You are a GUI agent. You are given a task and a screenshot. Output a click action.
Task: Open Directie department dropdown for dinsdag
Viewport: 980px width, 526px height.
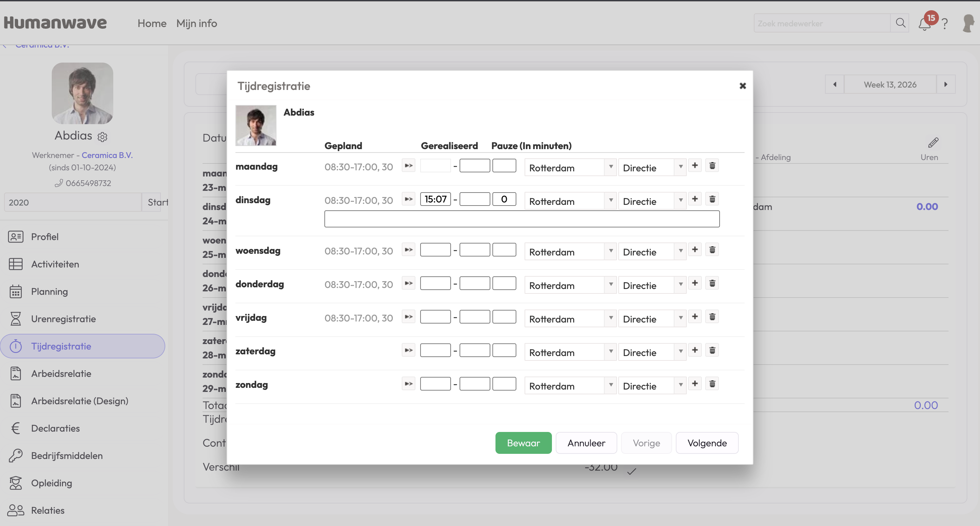point(652,201)
